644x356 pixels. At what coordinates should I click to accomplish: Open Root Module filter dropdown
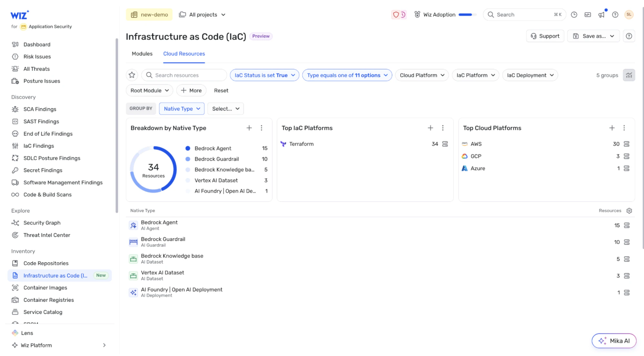(149, 91)
